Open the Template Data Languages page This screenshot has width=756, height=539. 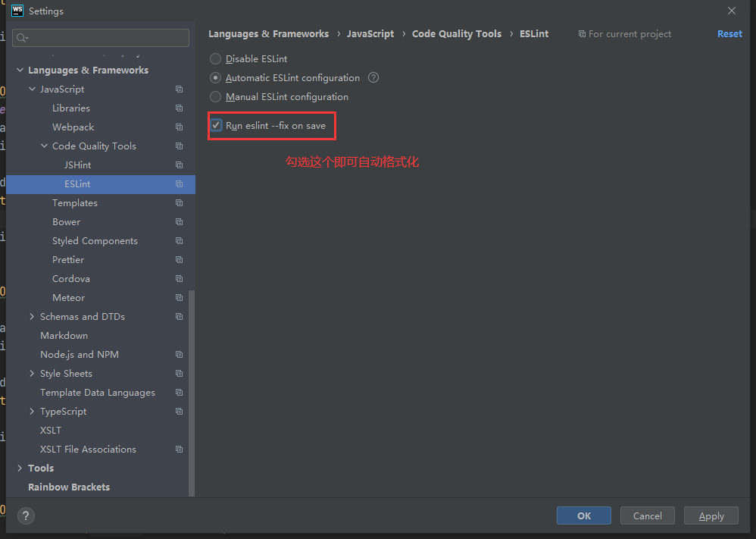98,392
